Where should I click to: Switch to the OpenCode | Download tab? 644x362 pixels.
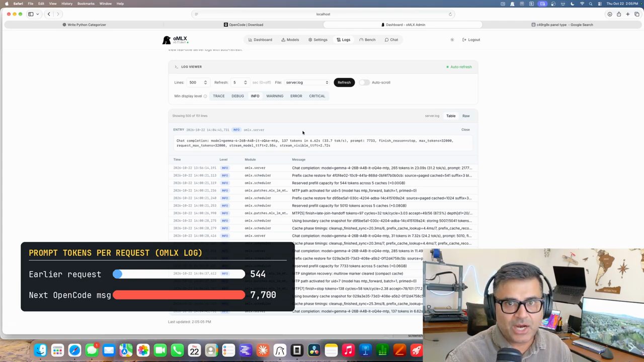tap(244, 25)
